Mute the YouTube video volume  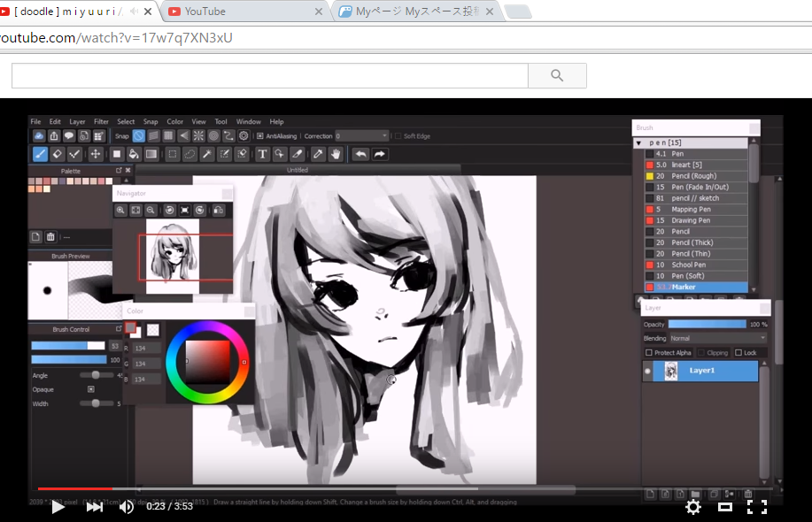coord(127,506)
